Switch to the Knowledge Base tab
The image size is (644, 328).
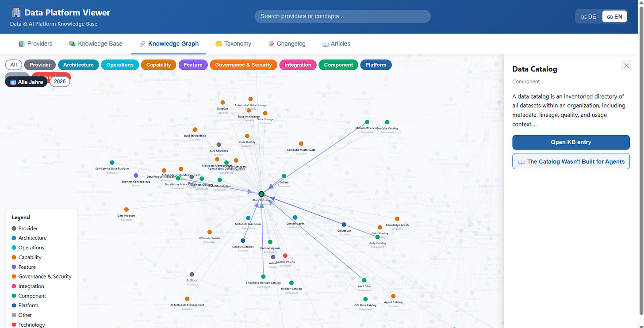[x=96, y=44]
